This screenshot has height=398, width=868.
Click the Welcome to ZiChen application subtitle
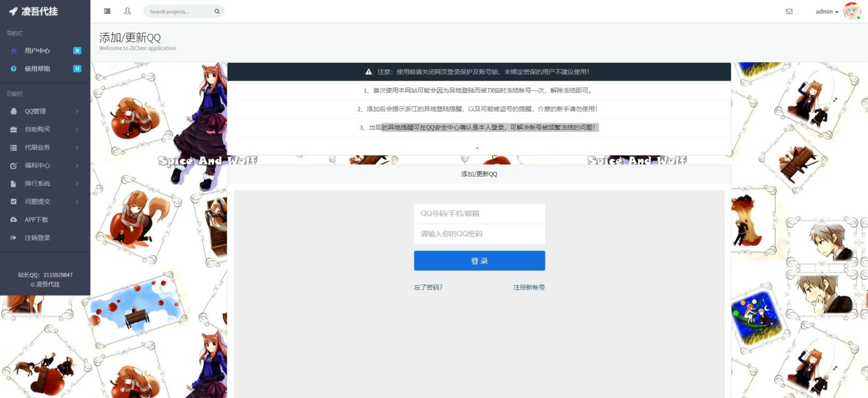tap(138, 48)
